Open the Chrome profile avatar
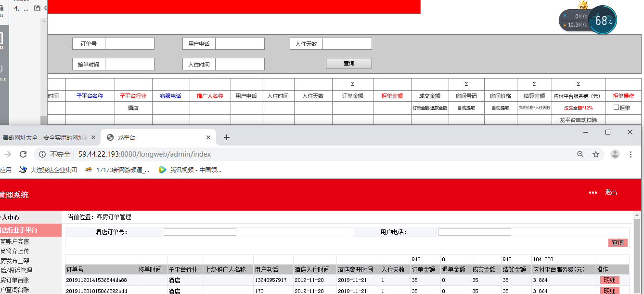This screenshot has height=294, width=644. pyautogui.click(x=615, y=154)
